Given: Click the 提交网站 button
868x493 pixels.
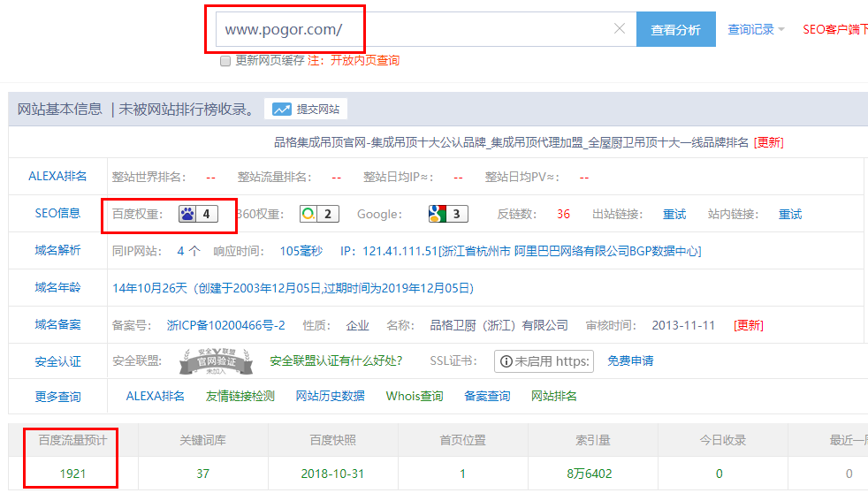Looking at the screenshot, I should coord(306,109).
